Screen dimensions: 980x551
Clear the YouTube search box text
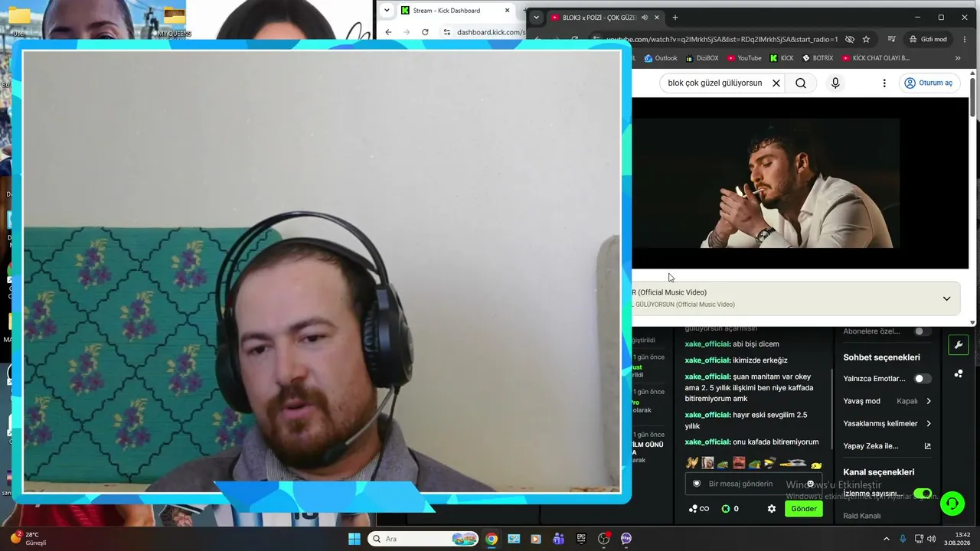(776, 83)
